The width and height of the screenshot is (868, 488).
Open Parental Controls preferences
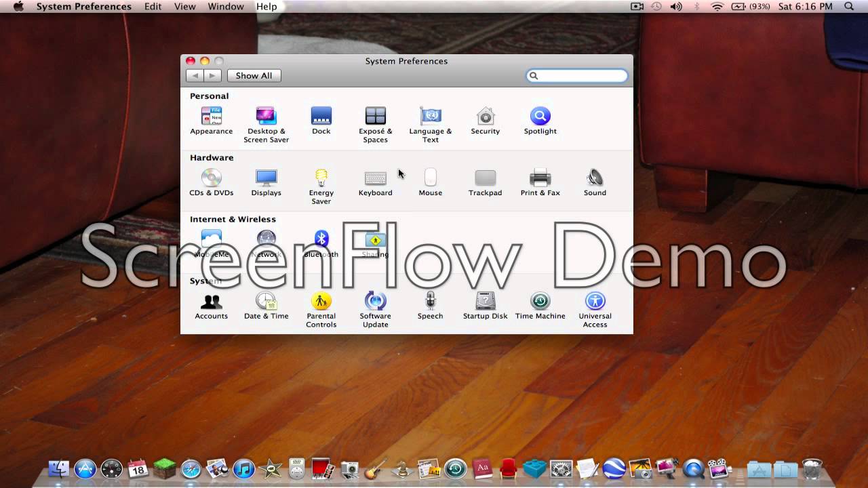click(321, 310)
